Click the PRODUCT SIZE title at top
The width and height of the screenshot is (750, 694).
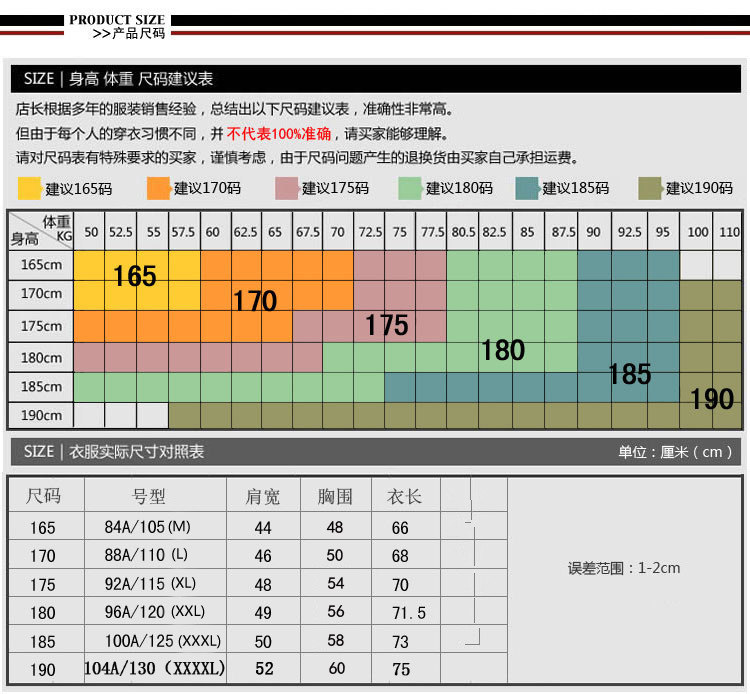coord(117,20)
